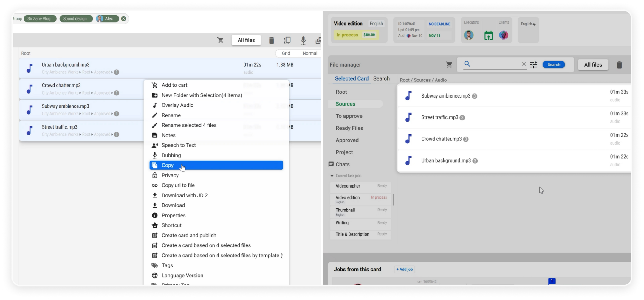Switch to Normal view
644x300 pixels.
[309, 53]
